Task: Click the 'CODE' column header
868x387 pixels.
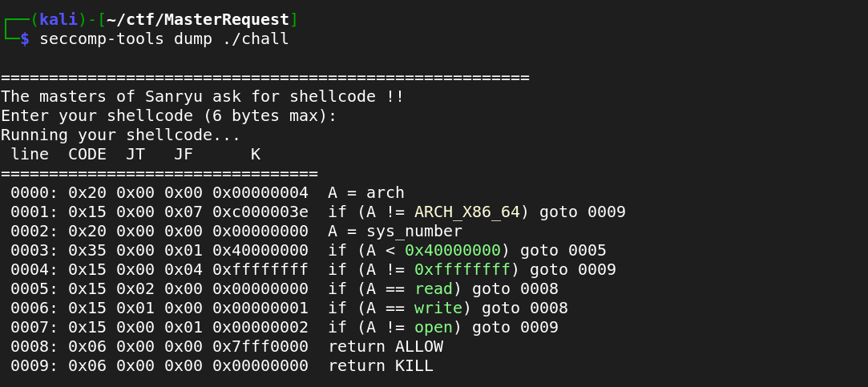Action: pos(87,155)
